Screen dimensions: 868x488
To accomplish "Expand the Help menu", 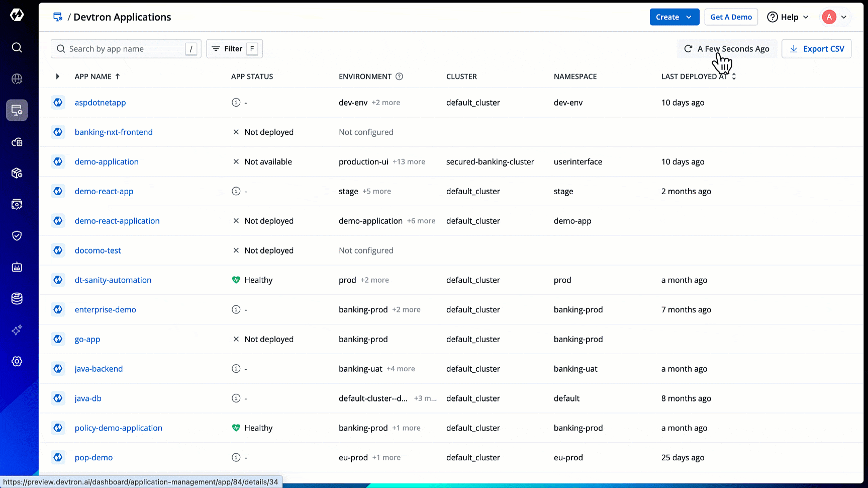I will pyautogui.click(x=788, y=17).
